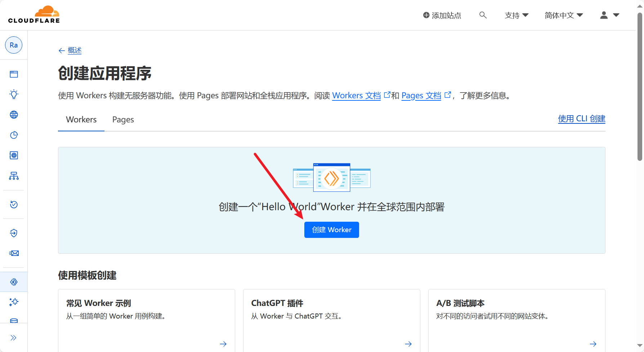Click the highlighted Workers diamond sidebar icon

[x=14, y=282]
